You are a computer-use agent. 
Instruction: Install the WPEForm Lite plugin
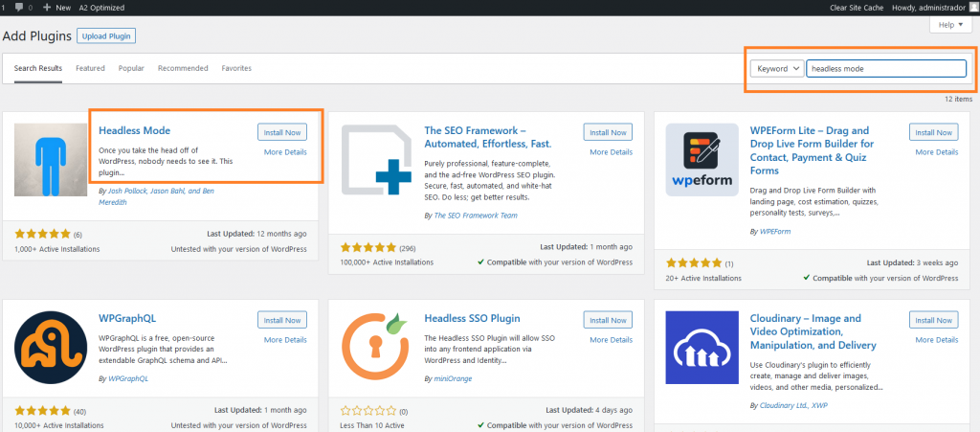(x=934, y=132)
